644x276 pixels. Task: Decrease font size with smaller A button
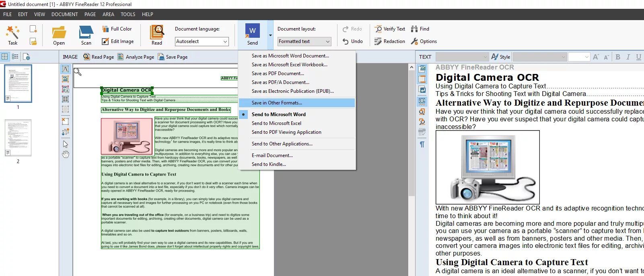tap(607, 57)
